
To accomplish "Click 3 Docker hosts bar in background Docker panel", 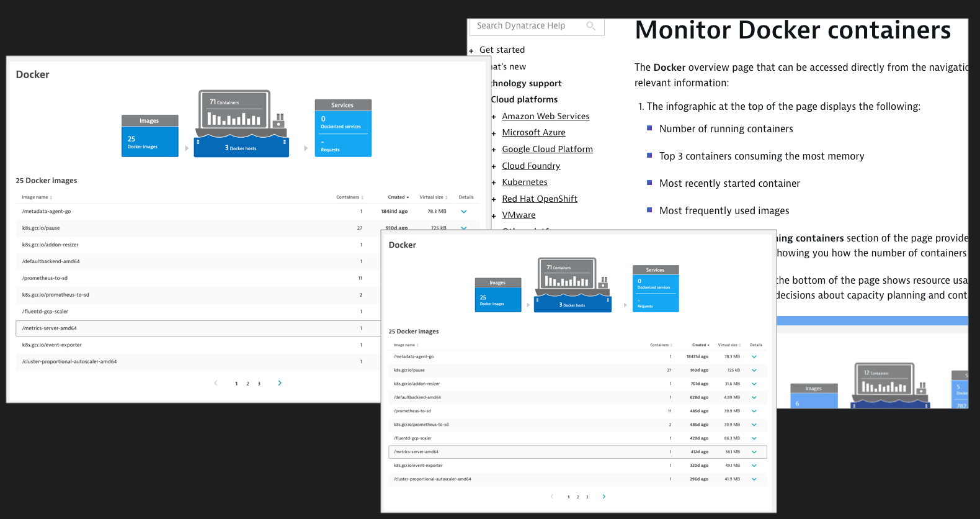I will [241, 148].
